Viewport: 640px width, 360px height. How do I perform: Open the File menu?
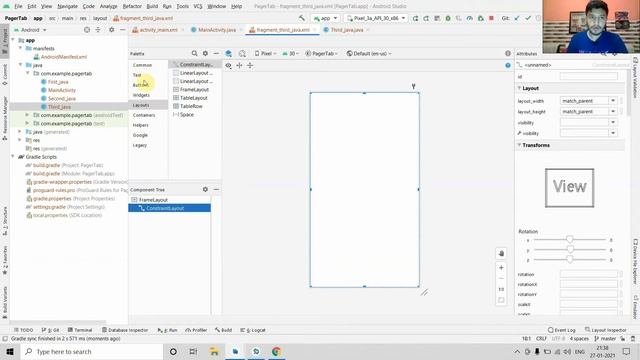pos(18,6)
